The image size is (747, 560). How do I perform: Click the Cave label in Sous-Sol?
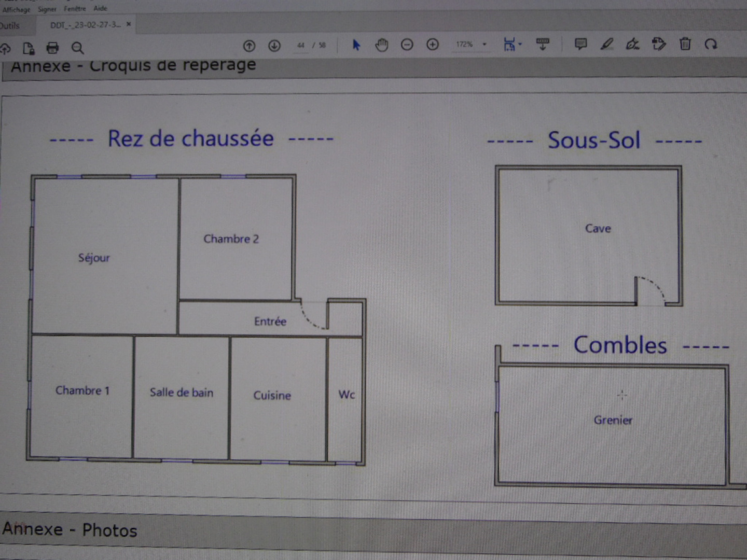598,229
